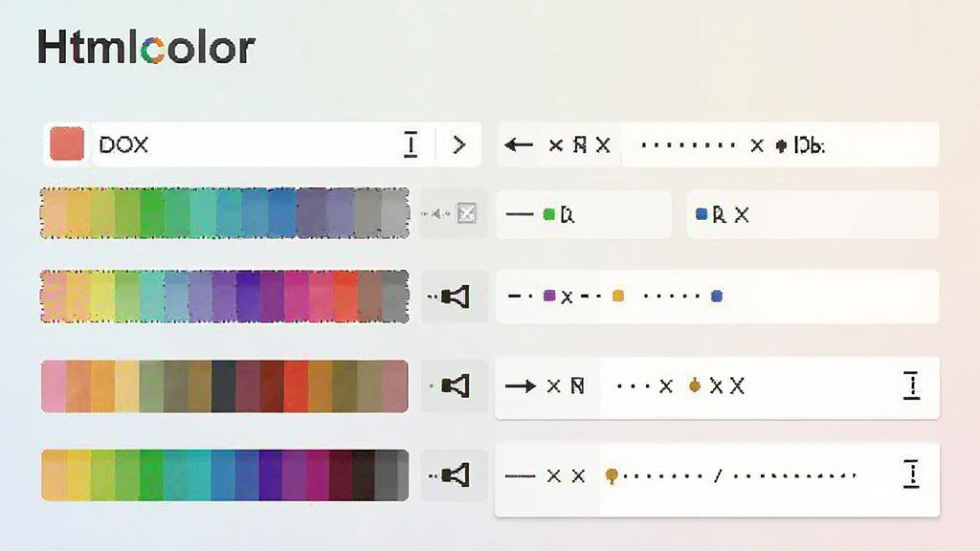Click the megaphone icon beside second palette
The image size is (980, 551).
point(455,297)
